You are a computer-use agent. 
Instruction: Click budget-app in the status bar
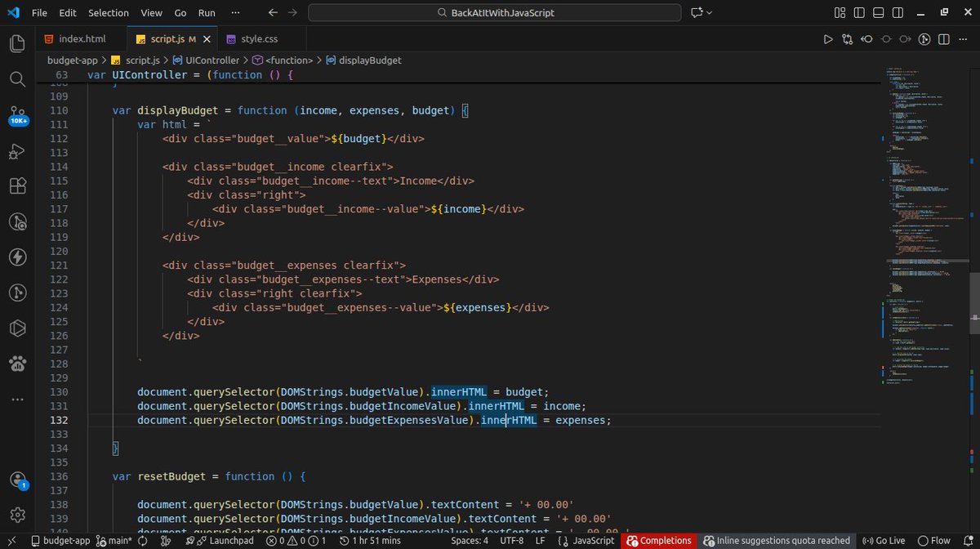point(60,541)
